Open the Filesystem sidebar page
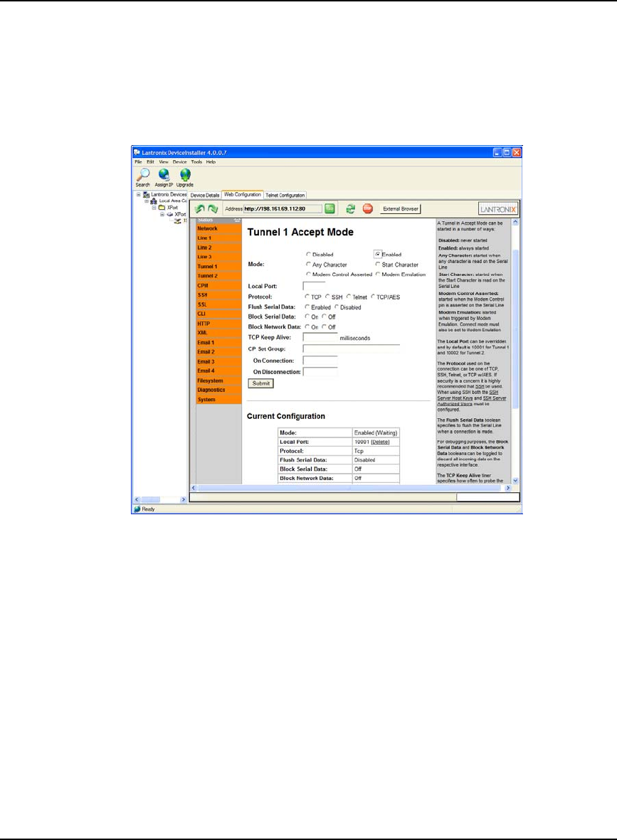Image resolution: width=617 pixels, height=840 pixels. coord(218,381)
